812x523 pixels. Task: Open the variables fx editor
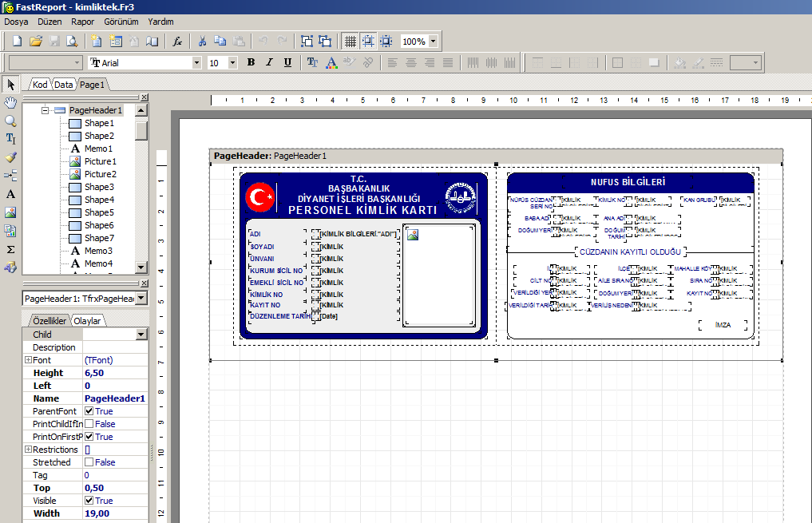pyautogui.click(x=177, y=42)
